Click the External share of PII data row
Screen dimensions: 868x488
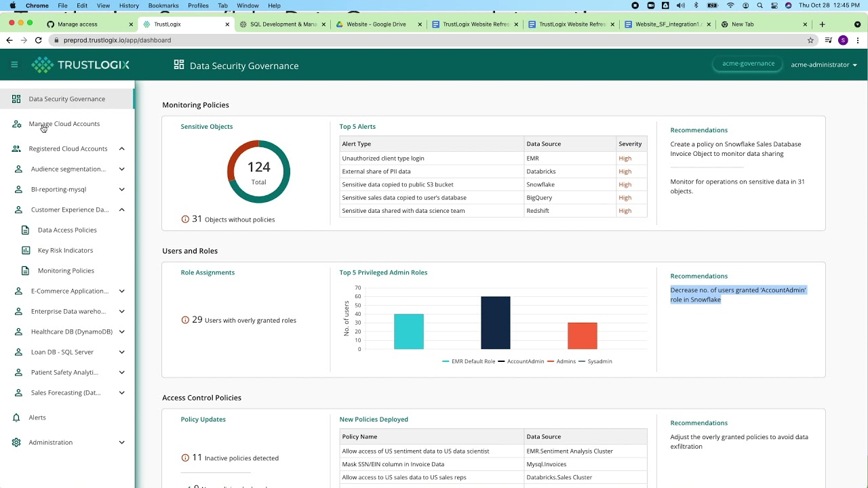coord(493,171)
